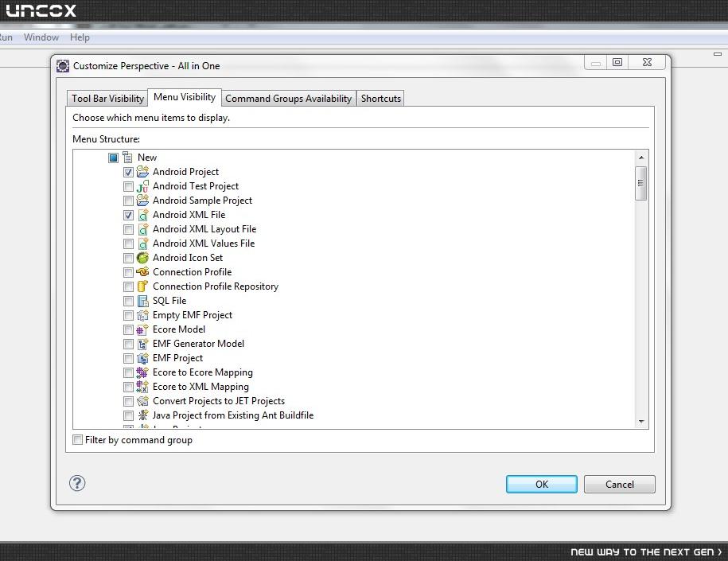Check the SQL File checkbox
The width and height of the screenshot is (728, 561).
[129, 302]
